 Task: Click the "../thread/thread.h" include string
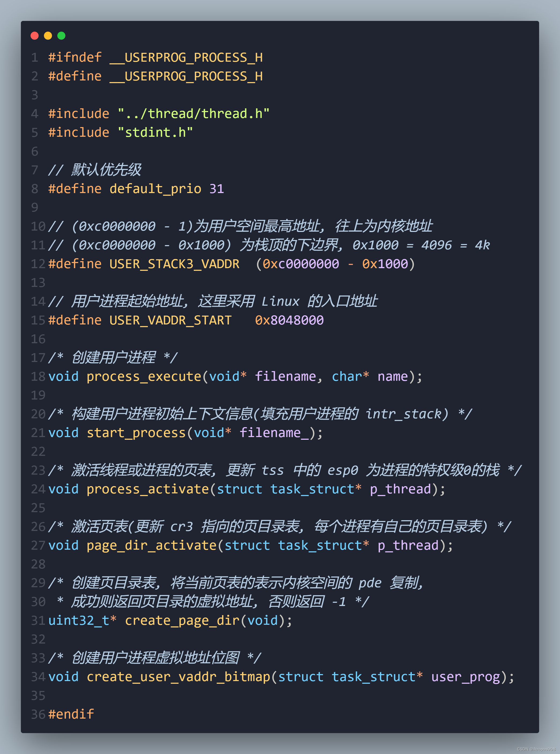pyautogui.click(x=193, y=114)
